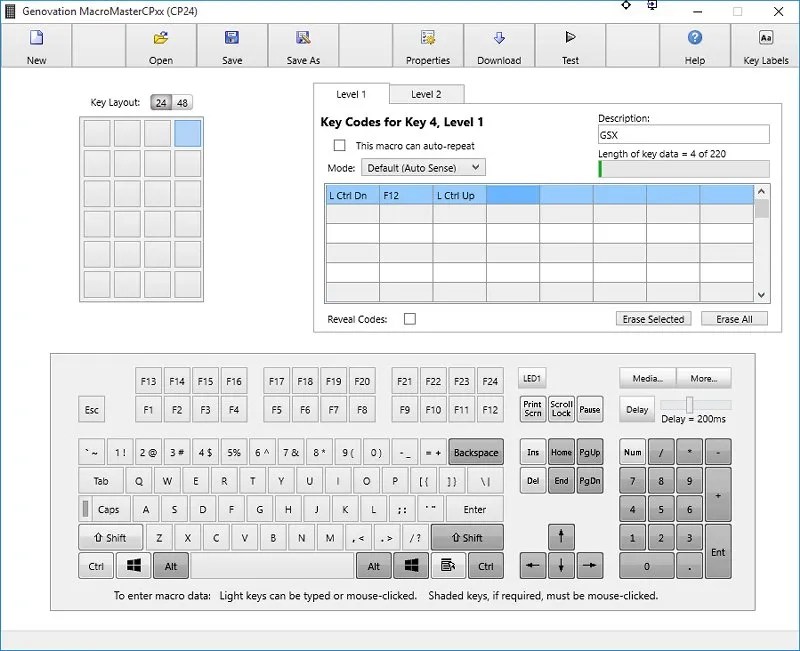
Task: Click the F13 key
Action: pos(148,381)
